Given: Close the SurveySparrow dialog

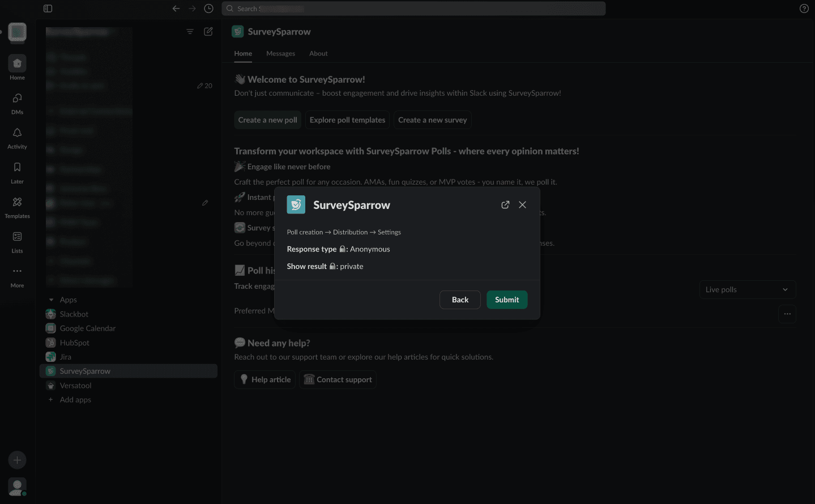Looking at the screenshot, I should [x=522, y=205].
